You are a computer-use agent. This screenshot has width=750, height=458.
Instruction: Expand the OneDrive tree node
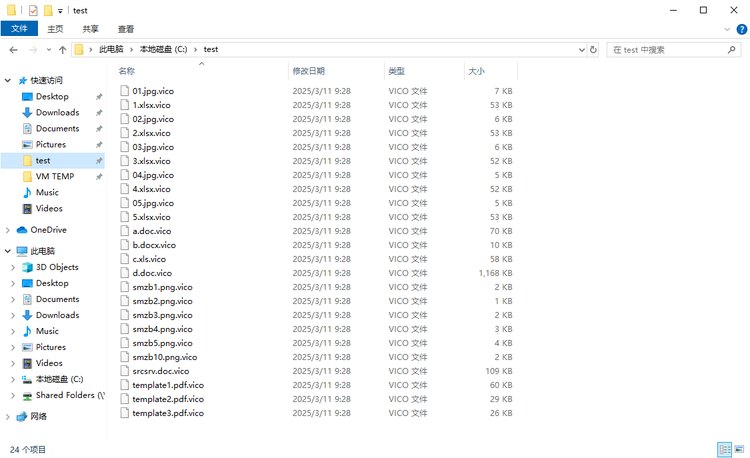8,229
